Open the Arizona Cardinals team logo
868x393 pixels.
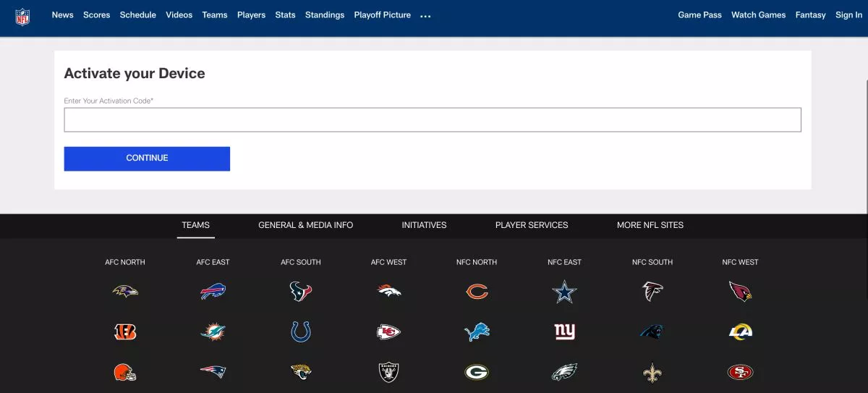(741, 291)
